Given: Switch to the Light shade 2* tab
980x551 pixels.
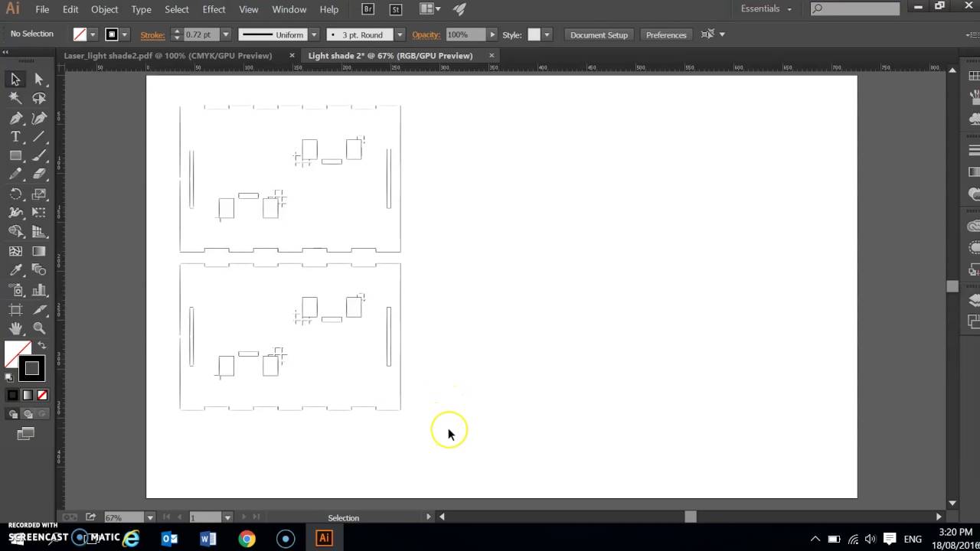Looking at the screenshot, I should 390,55.
